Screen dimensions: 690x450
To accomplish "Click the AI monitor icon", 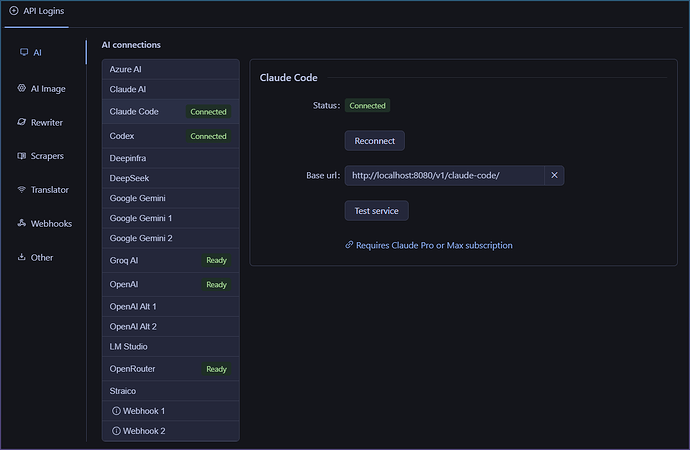I will [x=24, y=52].
